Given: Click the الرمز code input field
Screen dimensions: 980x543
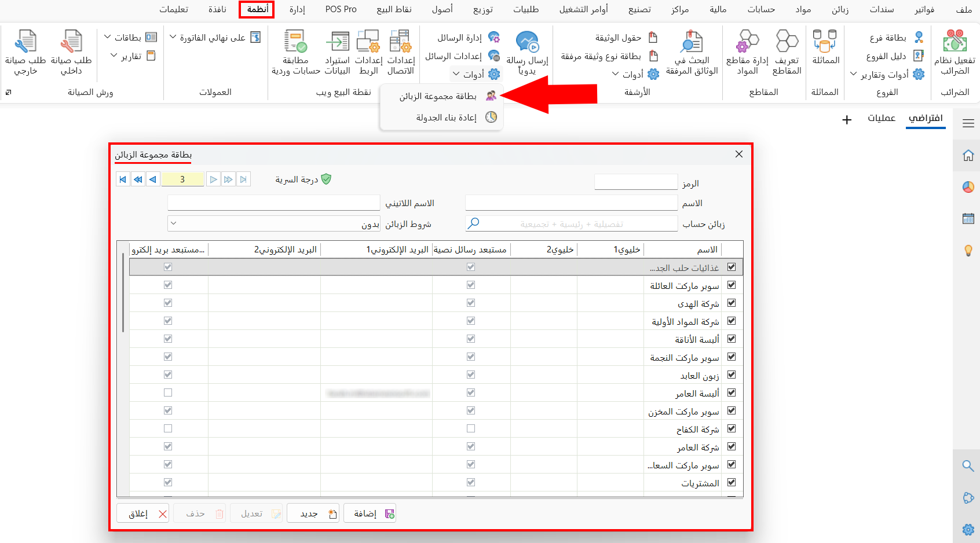Looking at the screenshot, I should tap(636, 182).
